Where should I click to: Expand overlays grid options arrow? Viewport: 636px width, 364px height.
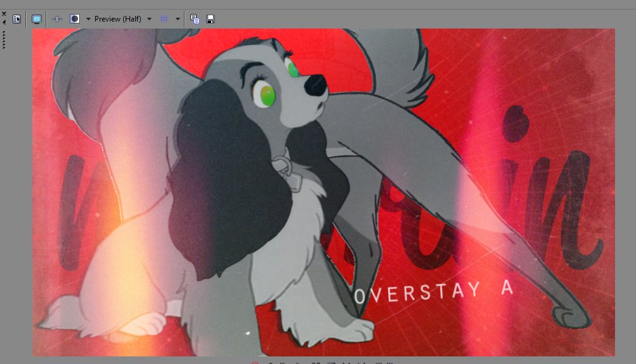pyautogui.click(x=178, y=19)
